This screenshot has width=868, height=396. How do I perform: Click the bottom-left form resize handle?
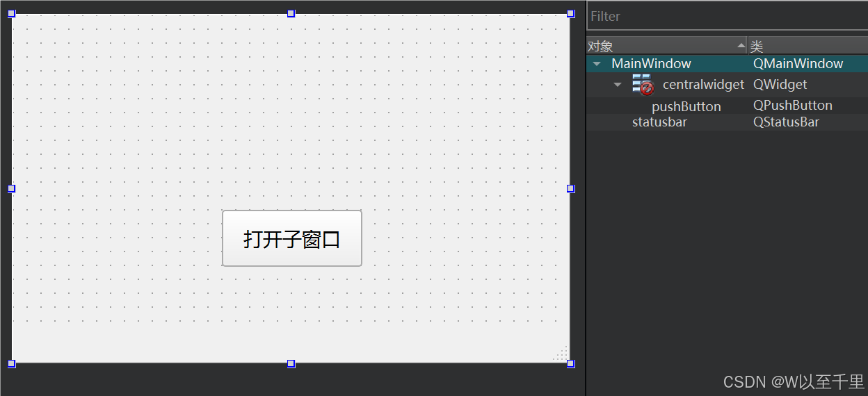(12, 363)
